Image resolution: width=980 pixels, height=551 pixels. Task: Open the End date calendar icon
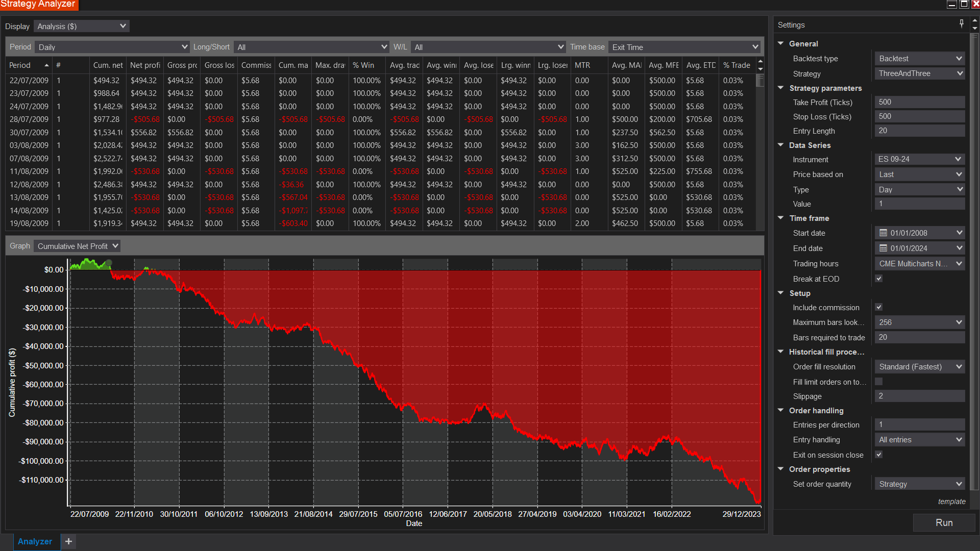click(x=883, y=248)
